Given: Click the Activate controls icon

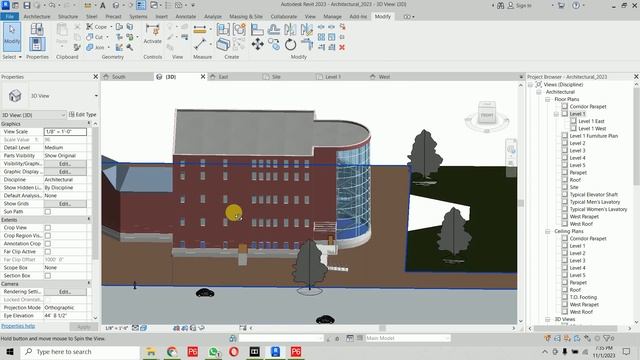Looking at the screenshot, I should point(153,34).
